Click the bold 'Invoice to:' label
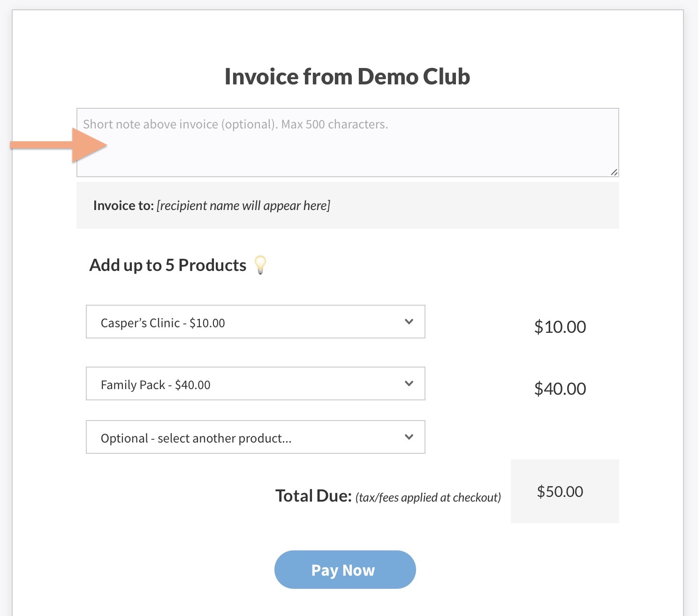This screenshot has height=616, width=698. [123, 206]
